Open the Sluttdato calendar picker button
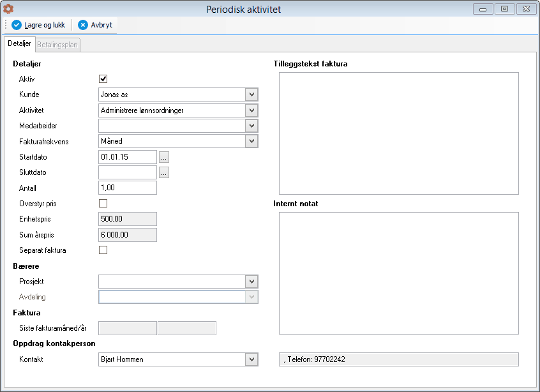The height and width of the screenshot is (392, 540). coord(164,172)
